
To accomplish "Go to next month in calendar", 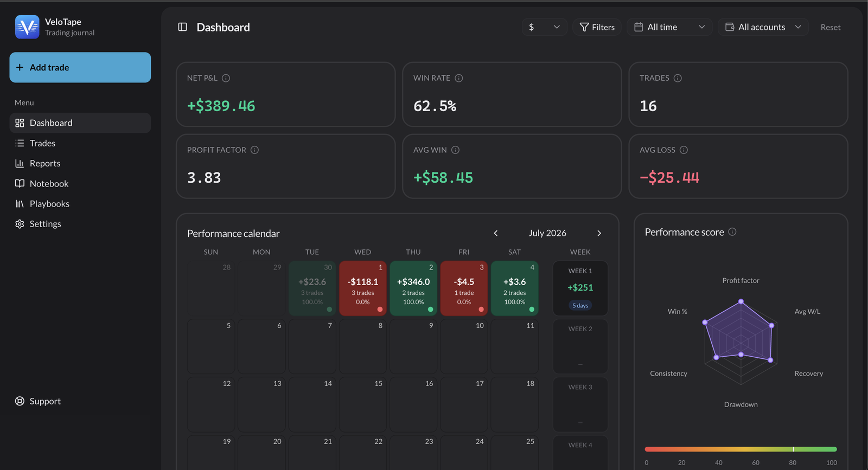I will (599, 233).
